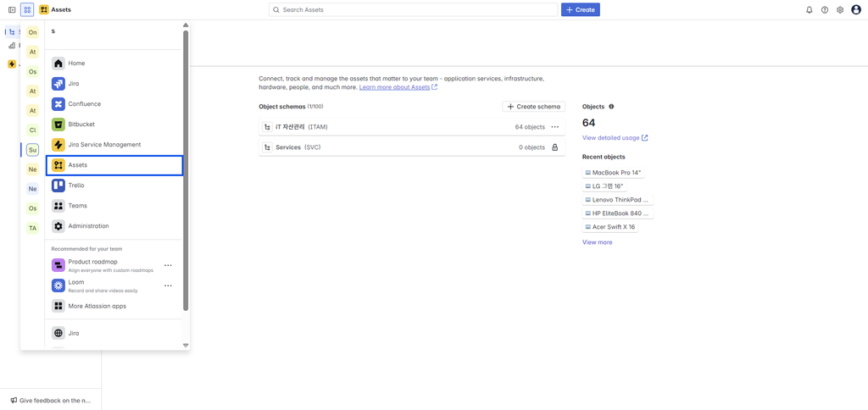Select the 'On' site tile

coord(33,33)
